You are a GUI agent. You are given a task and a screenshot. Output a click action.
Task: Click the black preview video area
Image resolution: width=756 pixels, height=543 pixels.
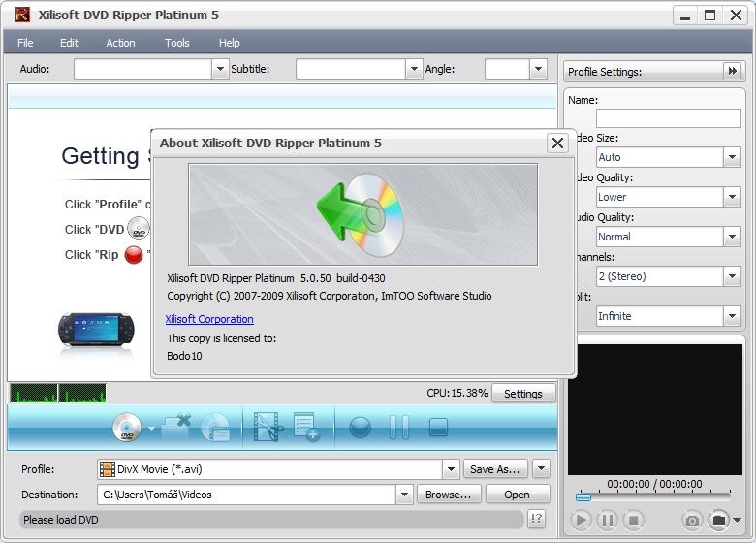(655, 409)
